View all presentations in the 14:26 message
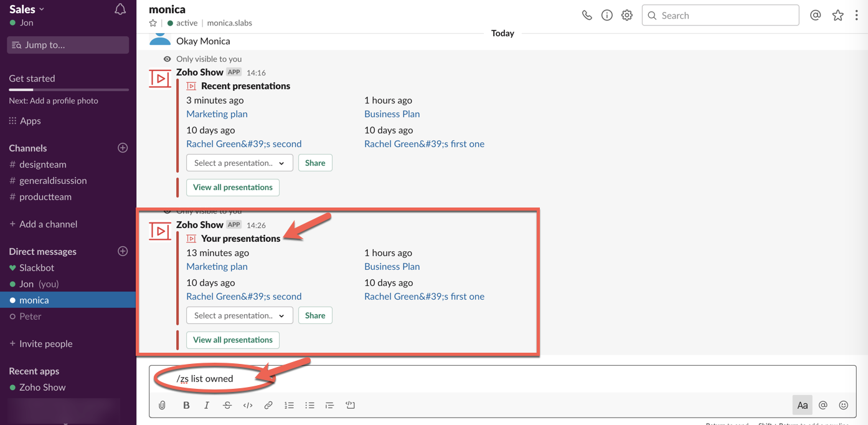The width and height of the screenshot is (868, 425). [x=233, y=340]
